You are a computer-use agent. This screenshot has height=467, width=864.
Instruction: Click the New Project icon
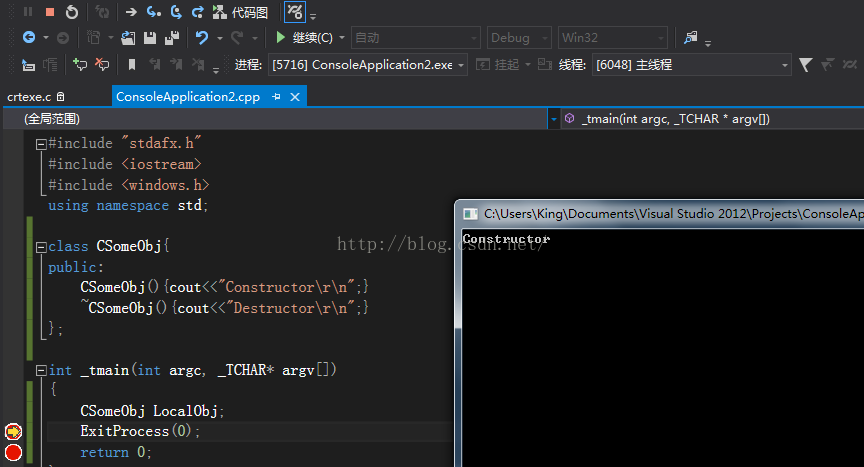[94, 37]
